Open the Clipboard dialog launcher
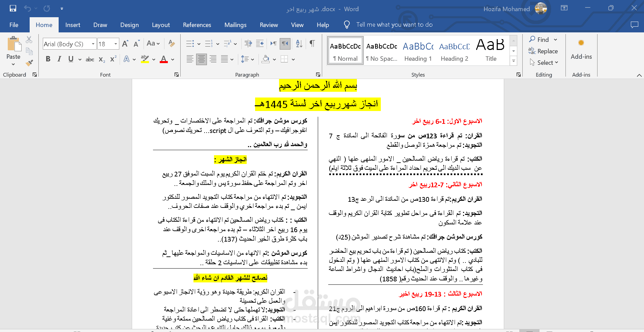The image size is (644, 332). (35, 75)
